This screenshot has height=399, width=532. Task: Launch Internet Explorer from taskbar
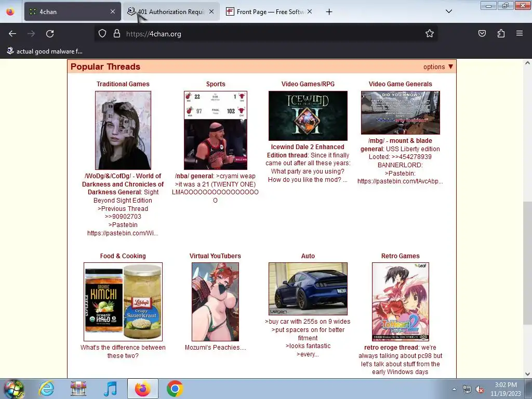pyautogui.click(x=46, y=389)
